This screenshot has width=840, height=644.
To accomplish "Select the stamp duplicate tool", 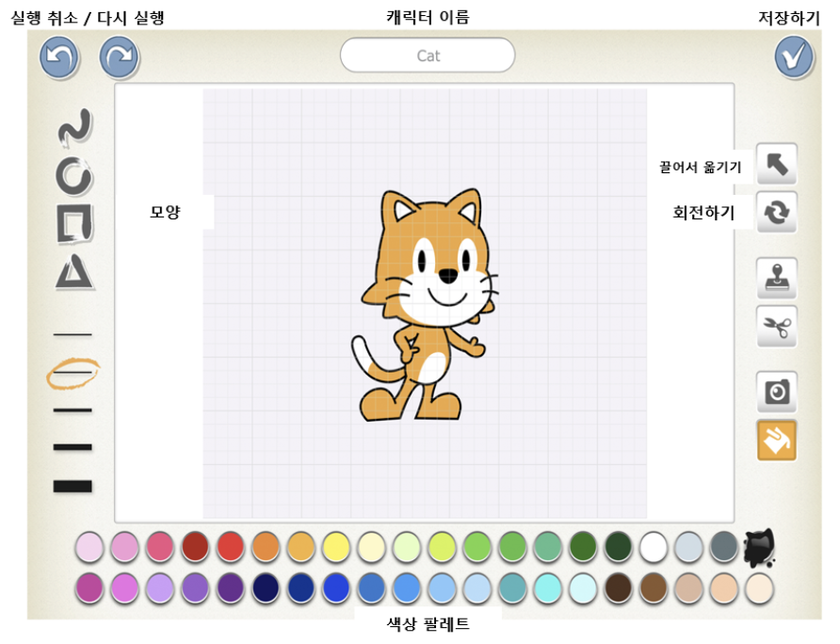I will click(776, 278).
